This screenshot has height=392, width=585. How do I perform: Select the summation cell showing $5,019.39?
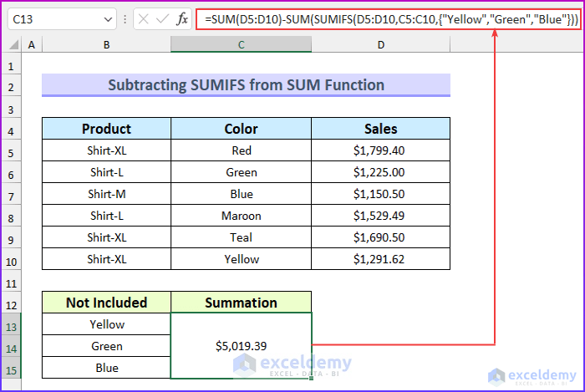coord(241,346)
